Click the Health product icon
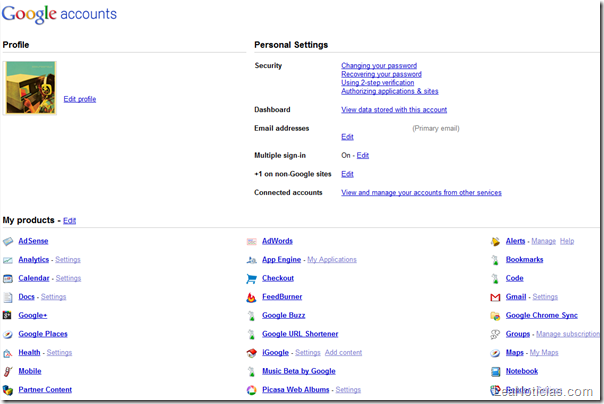This screenshot has height=404, width=604. point(8,353)
